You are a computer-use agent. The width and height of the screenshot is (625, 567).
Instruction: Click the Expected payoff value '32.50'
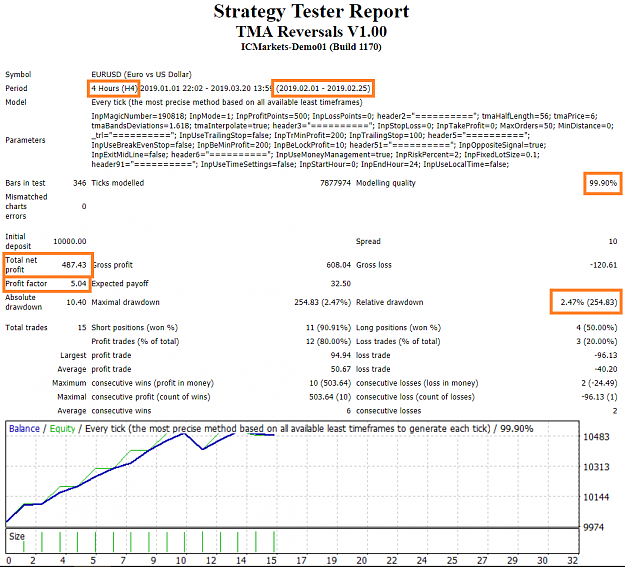tap(341, 284)
